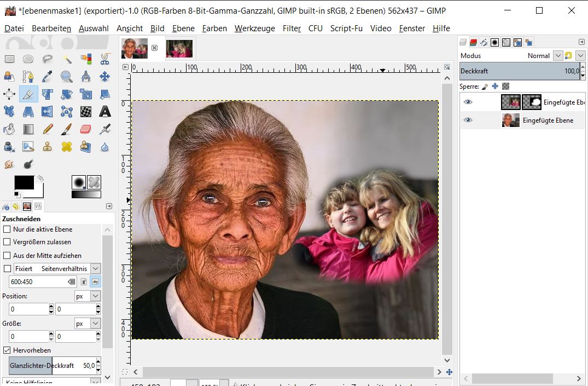Click the black foreground color swatch
588x386 pixels.
tap(24, 183)
